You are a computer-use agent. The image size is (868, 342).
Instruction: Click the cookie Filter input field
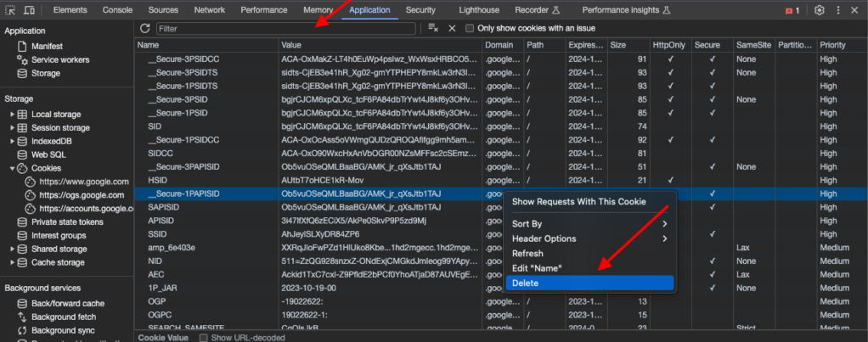285,28
